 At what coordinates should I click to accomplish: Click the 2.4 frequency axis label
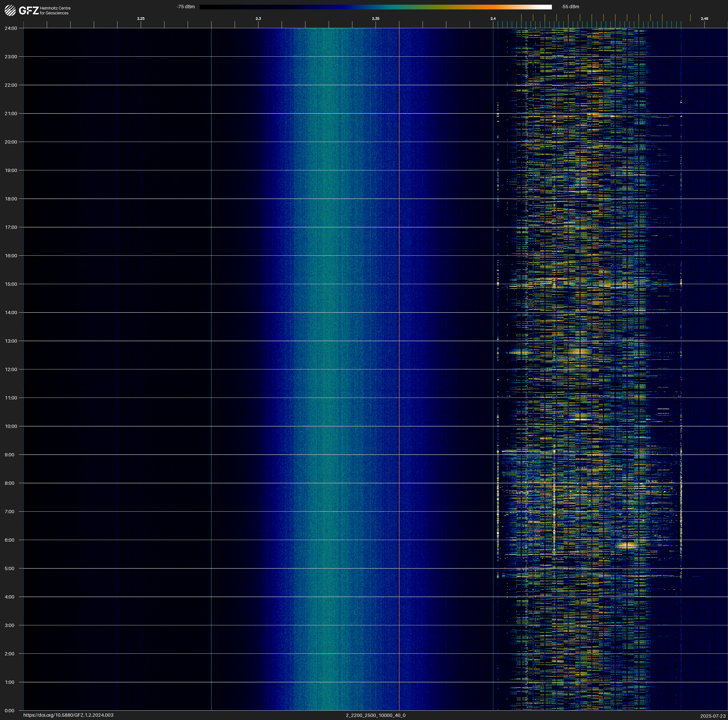(493, 19)
